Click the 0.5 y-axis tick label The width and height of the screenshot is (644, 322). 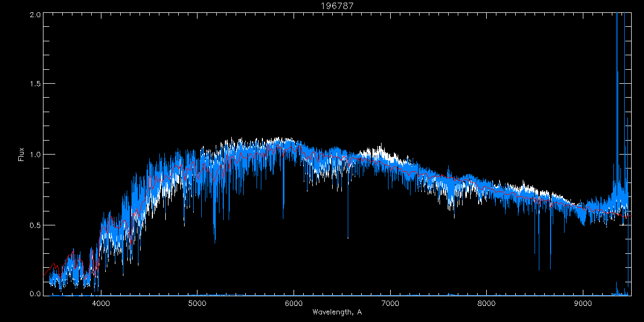(34, 225)
